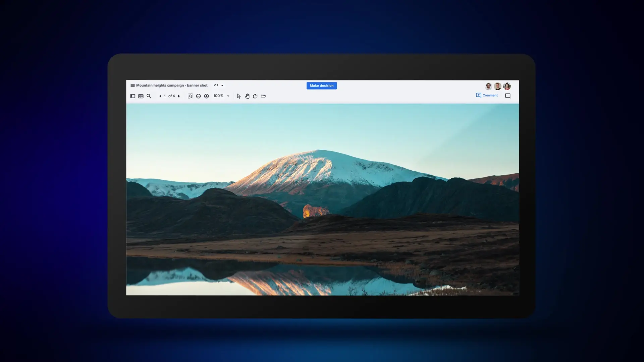The image size is (644, 362).
Task: Go to the next page arrow
Action: click(x=179, y=96)
